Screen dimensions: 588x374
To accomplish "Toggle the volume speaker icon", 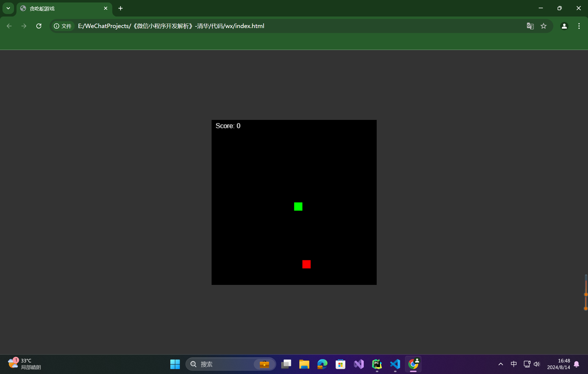I will point(537,364).
